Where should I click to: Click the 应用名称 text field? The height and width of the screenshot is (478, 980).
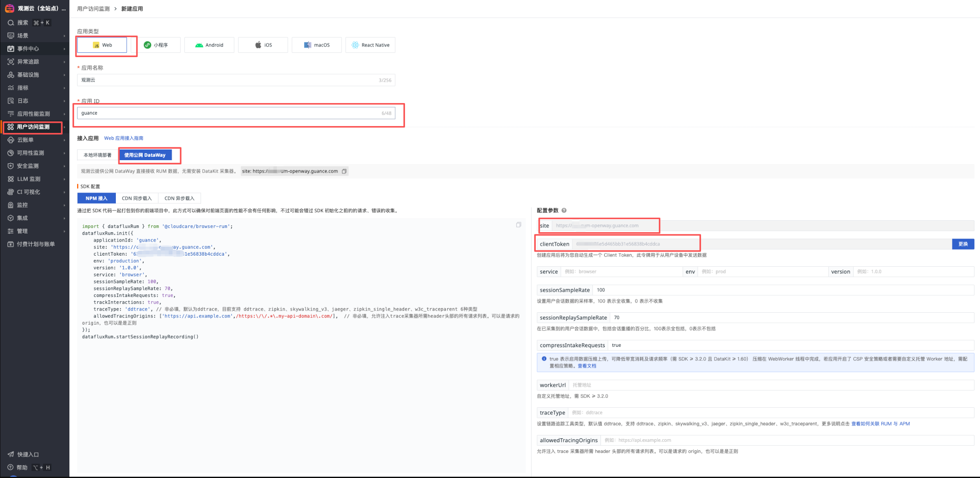tap(229, 80)
